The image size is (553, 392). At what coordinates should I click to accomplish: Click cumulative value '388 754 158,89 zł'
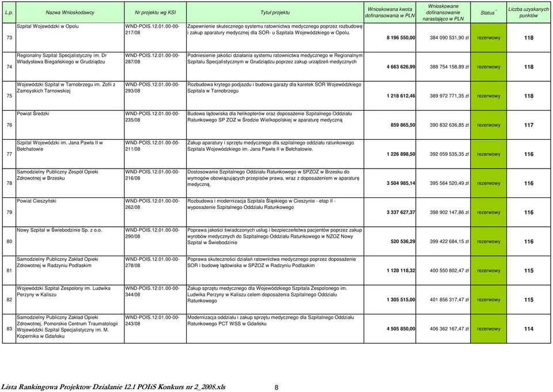[x=449, y=67]
